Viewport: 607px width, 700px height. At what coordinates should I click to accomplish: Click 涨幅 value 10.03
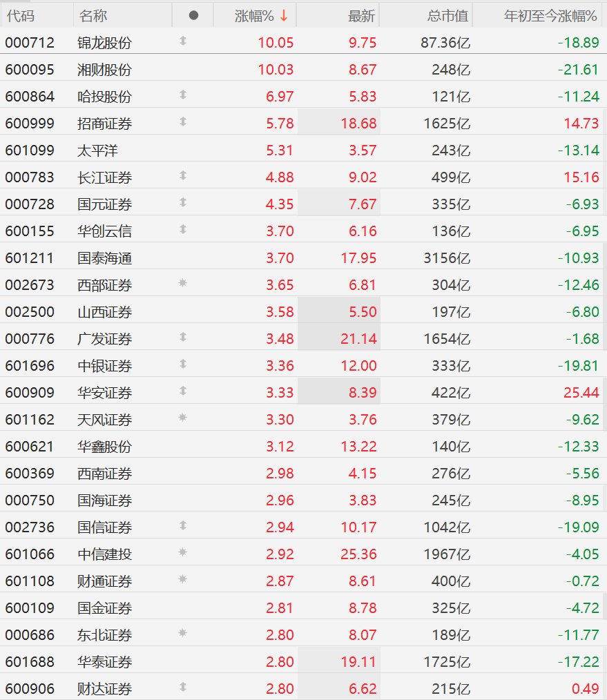click(x=276, y=70)
